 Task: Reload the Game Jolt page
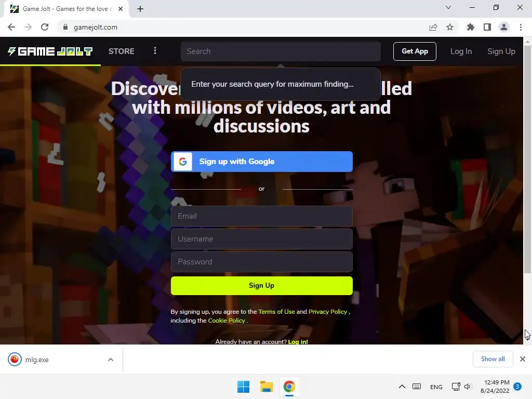coord(45,27)
